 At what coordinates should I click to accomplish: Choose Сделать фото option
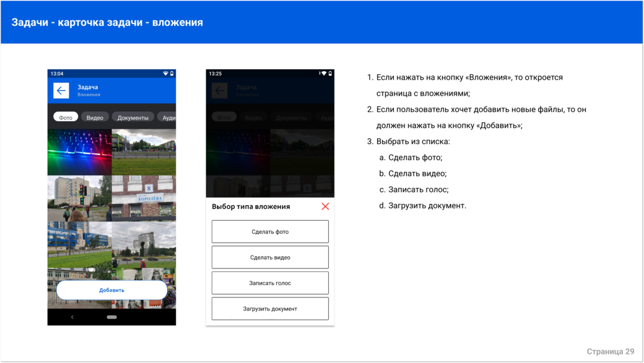coord(270,232)
